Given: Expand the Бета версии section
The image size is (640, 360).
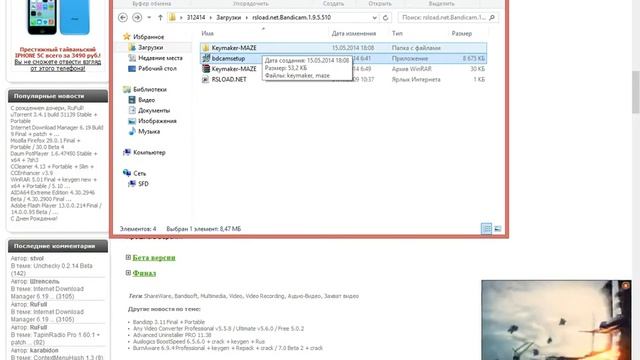Looking at the screenshot, I should [128, 257].
